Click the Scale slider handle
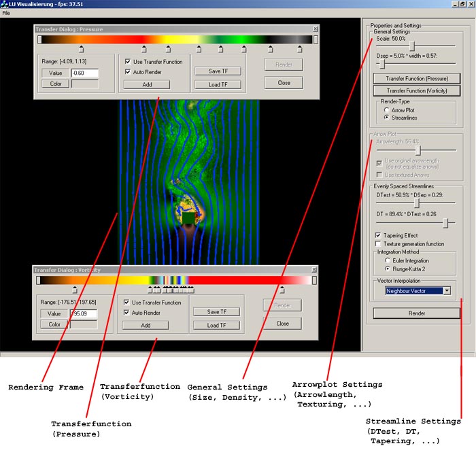The width and height of the screenshot is (476, 465). [x=413, y=46]
